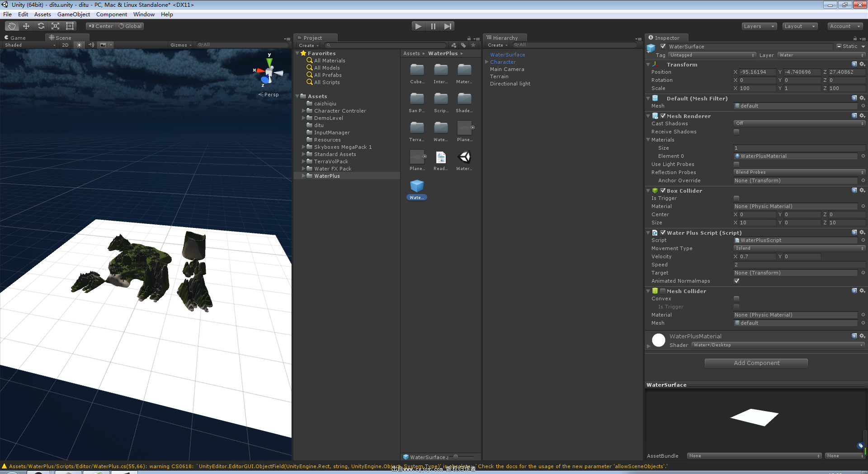Open Mesh Collider gear settings
868x474 pixels.
pos(862,291)
